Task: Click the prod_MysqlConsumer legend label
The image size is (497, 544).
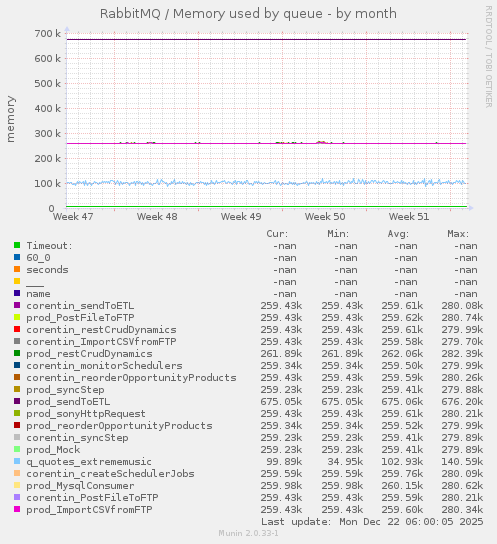Action: coord(80,486)
